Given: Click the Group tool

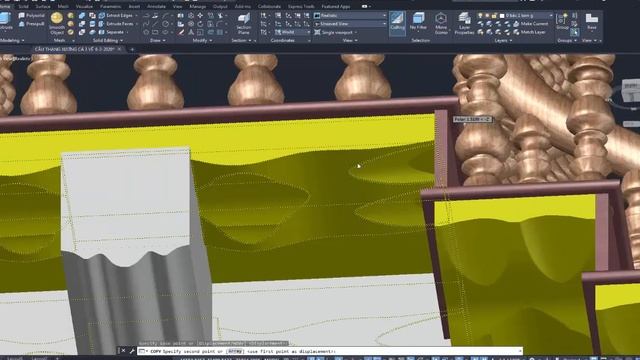Looking at the screenshot, I should pos(562,21).
